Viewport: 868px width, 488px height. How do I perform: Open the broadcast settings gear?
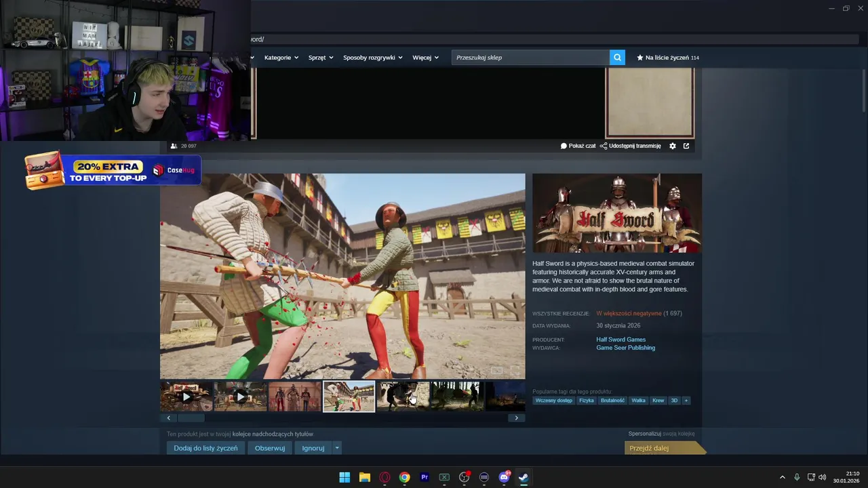click(673, 146)
